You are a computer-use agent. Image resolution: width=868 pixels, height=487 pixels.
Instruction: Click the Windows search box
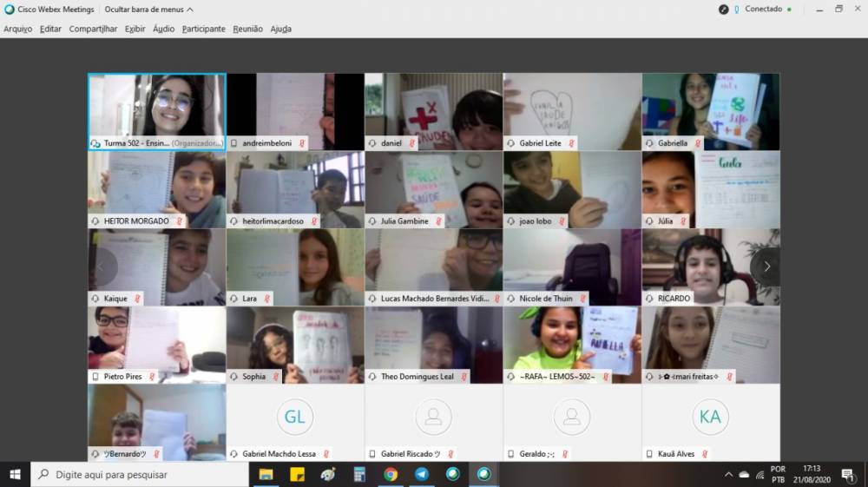tap(139, 474)
